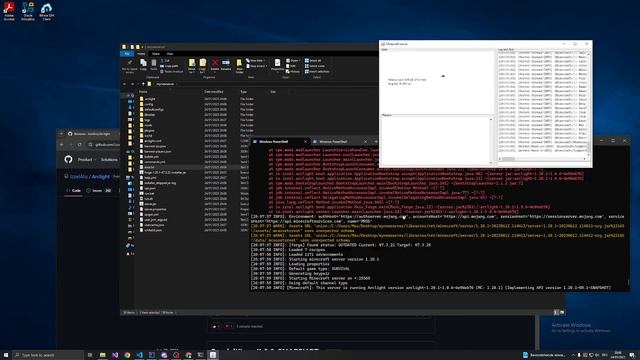Click the Copy icon in Explorer ribbon
The width and height of the screenshot is (640, 360).
[143, 64]
